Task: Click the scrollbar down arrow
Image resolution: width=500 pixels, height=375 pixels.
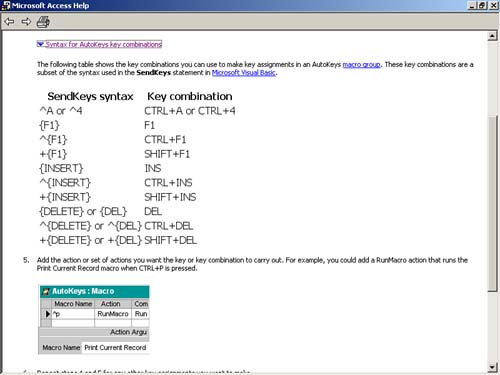Action: (x=492, y=367)
